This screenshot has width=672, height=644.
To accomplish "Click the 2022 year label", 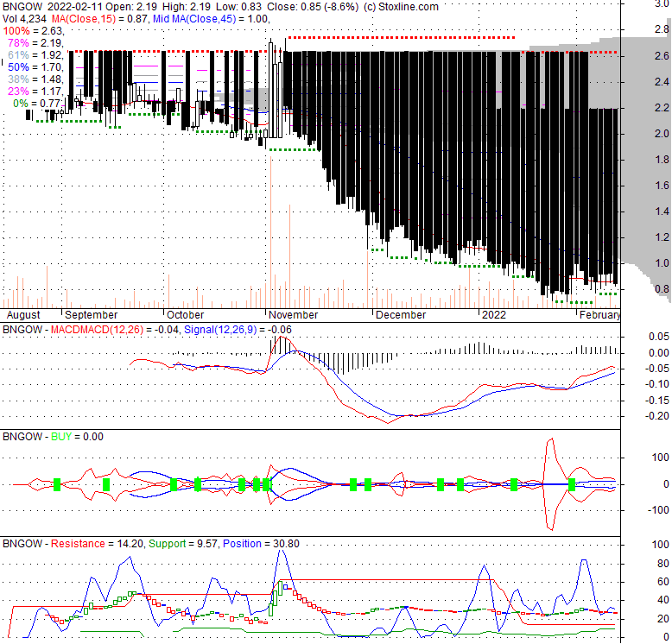I will tap(494, 315).
